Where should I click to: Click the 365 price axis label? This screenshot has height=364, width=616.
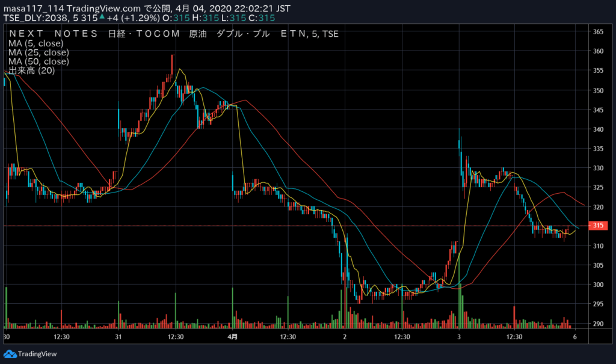click(598, 32)
